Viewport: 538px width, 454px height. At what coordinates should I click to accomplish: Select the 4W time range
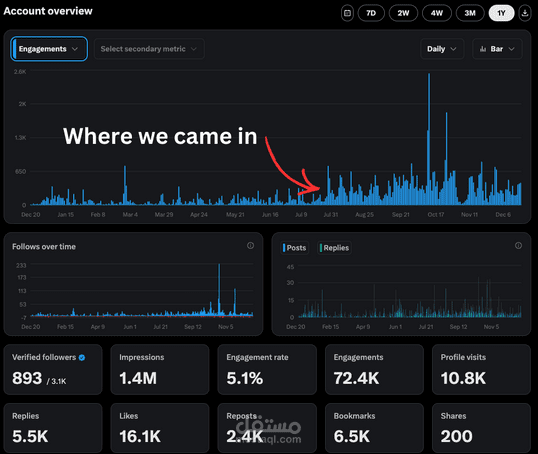click(436, 13)
